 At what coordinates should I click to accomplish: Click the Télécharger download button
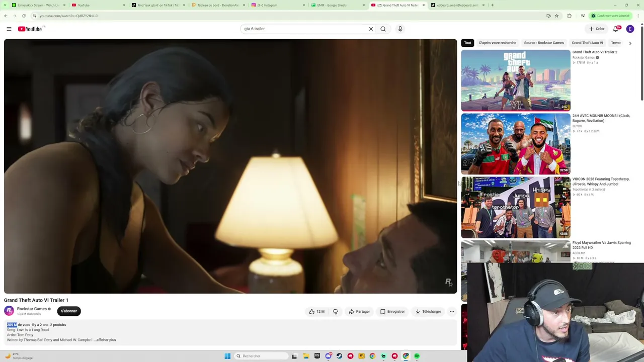pos(428,312)
